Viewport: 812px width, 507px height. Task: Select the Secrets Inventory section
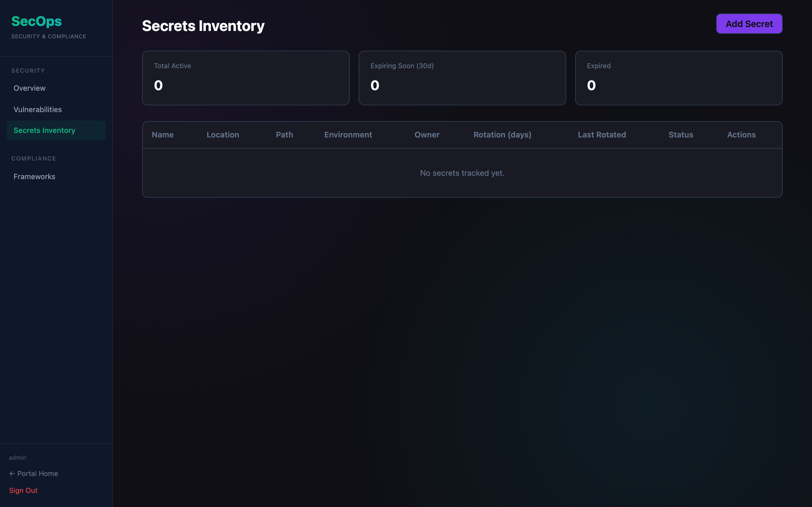[x=44, y=130]
